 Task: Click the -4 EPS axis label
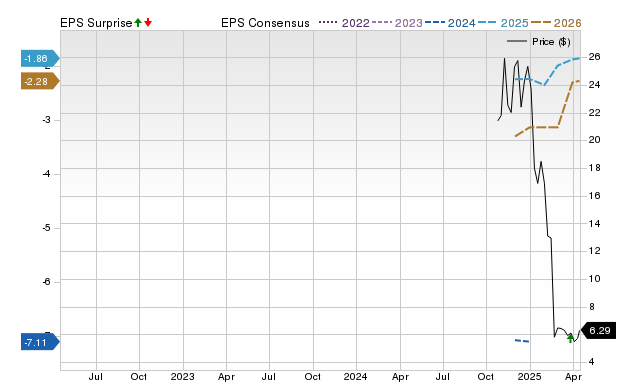[46, 174]
